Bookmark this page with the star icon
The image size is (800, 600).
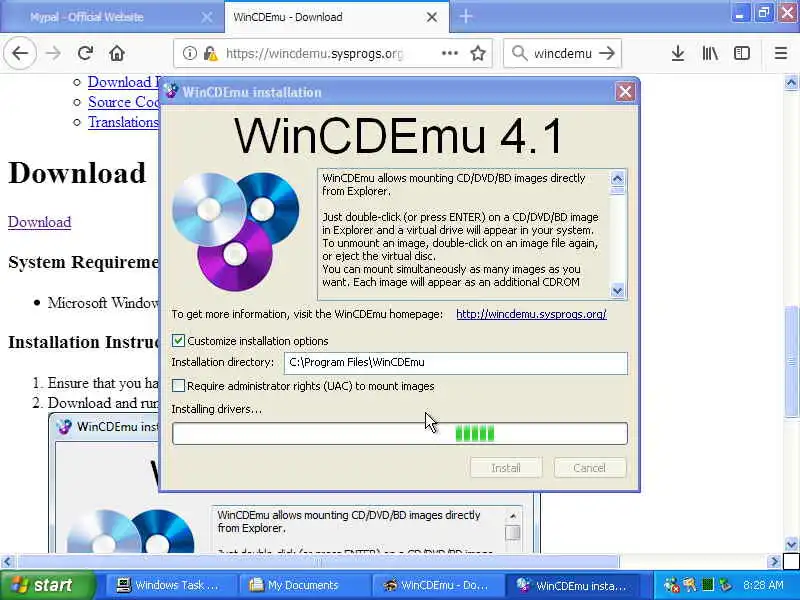[x=478, y=53]
